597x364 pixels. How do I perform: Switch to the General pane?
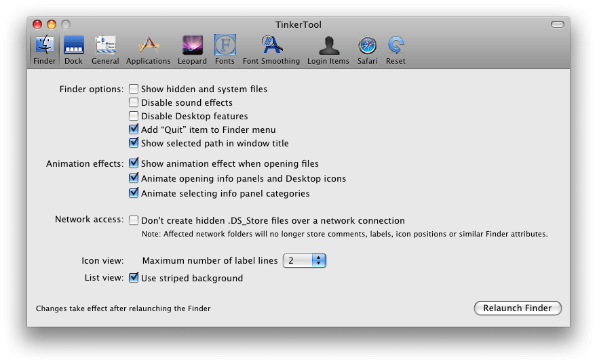pyautogui.click(x=105, y=49)
